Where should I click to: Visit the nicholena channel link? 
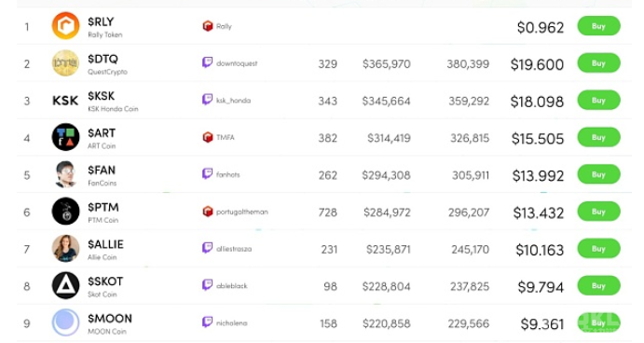(x=232, y=323)
